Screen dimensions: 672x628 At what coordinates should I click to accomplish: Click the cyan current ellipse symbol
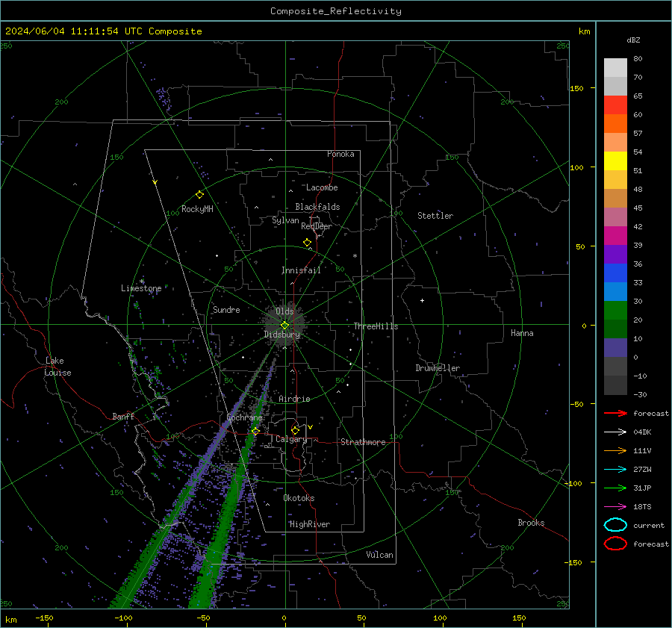(x=615, y=525)
